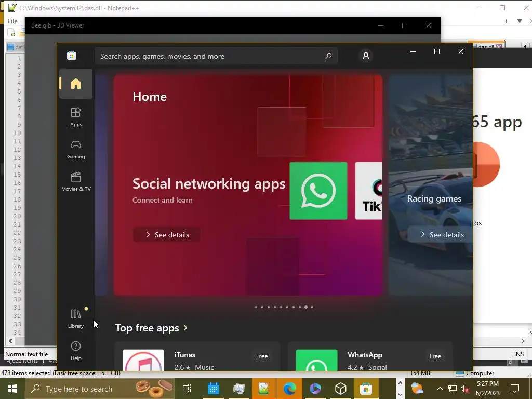Open Microsoft Edge from taskbar
This screenshot has height=399, width=532.
[289, 389]
